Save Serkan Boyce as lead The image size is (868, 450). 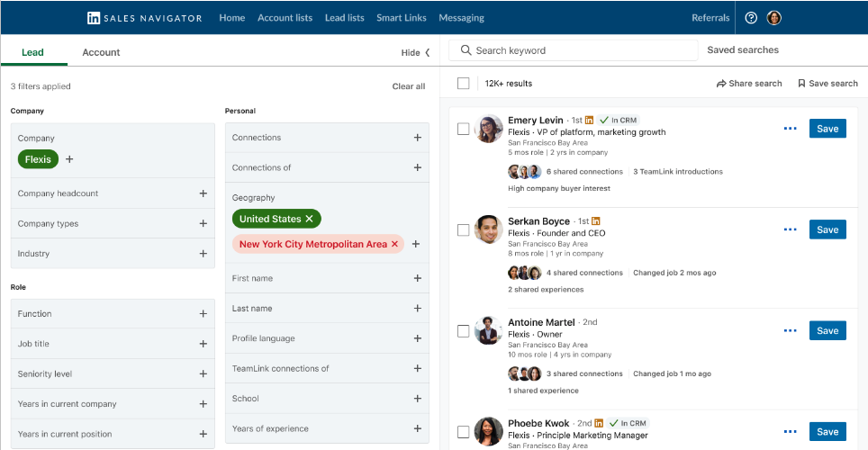point(827,229)
